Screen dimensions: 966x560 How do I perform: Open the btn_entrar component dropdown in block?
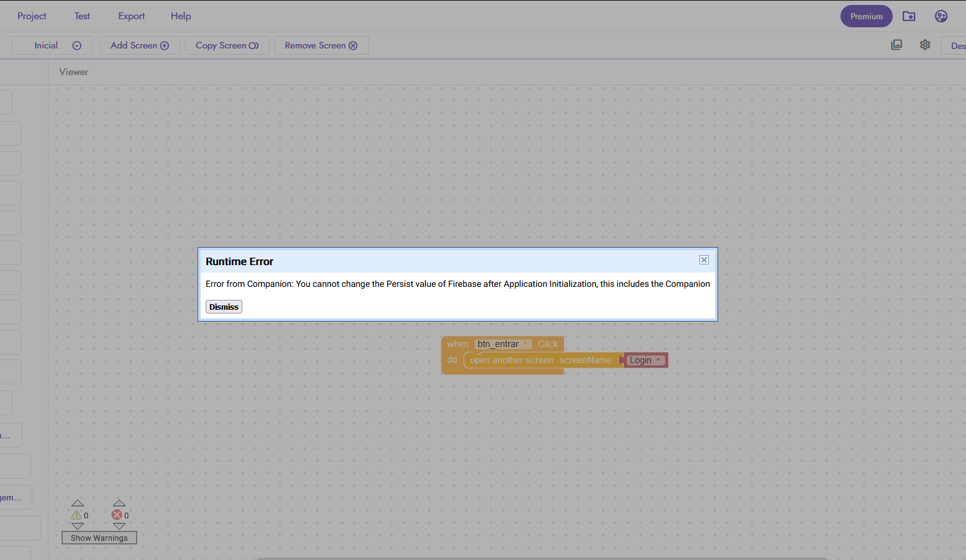pyautogui.click(x=526, y=344)
